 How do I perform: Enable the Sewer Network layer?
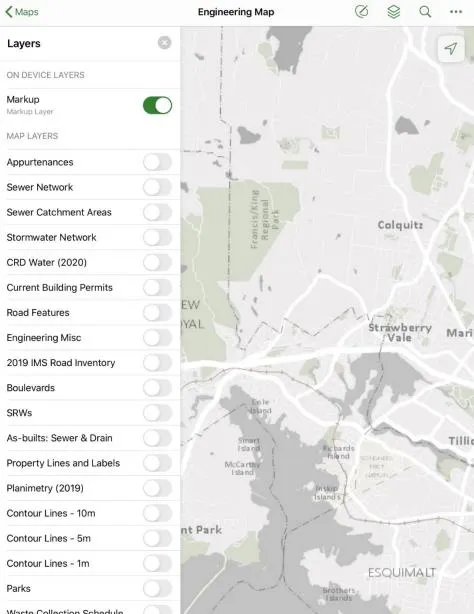pos(157,187)
